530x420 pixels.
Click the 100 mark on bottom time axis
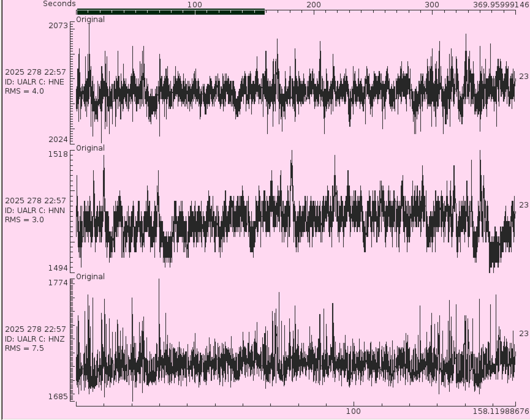coord(353,411)
